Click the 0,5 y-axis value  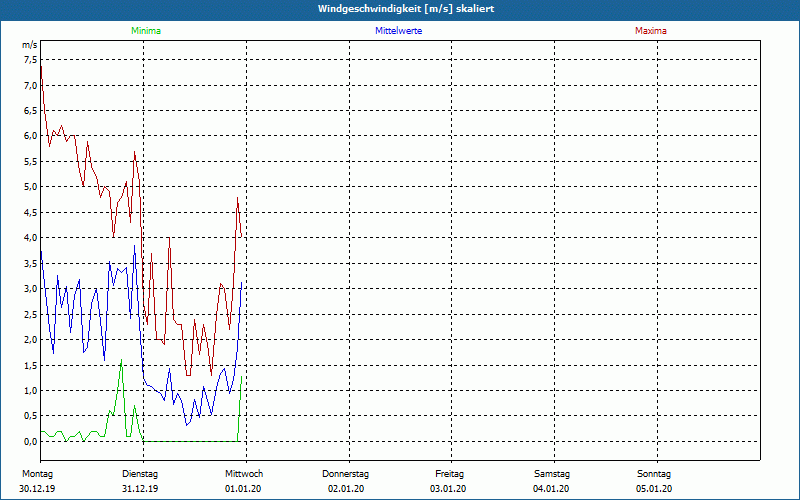tap(31, 416)
